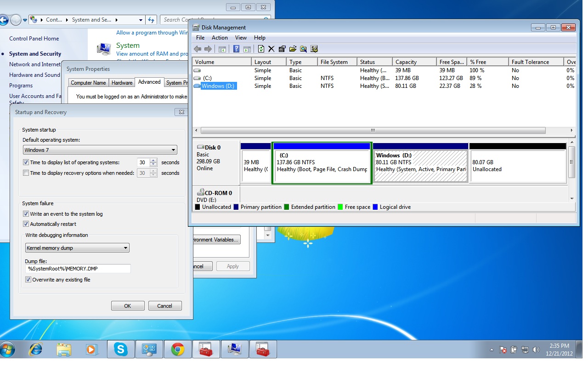Click the Free space legend color swatch

tap(340, 207)
